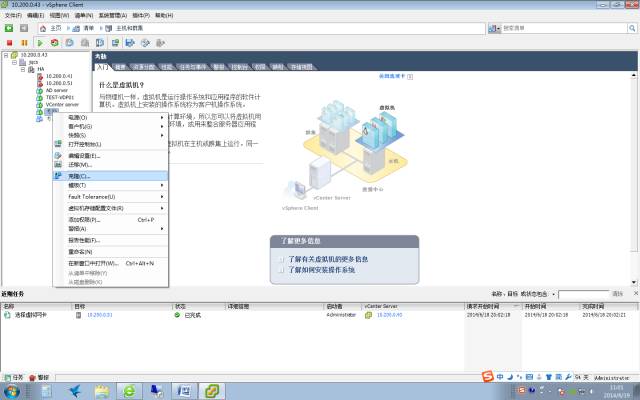Click the home icon in breadcrumb bar

[x=43, y=28]
